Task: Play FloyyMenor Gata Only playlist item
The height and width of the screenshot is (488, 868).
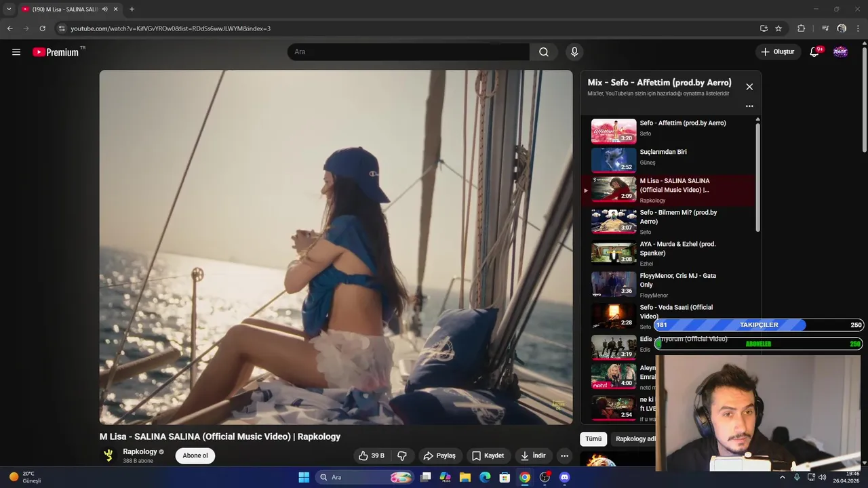Action: 667,285
